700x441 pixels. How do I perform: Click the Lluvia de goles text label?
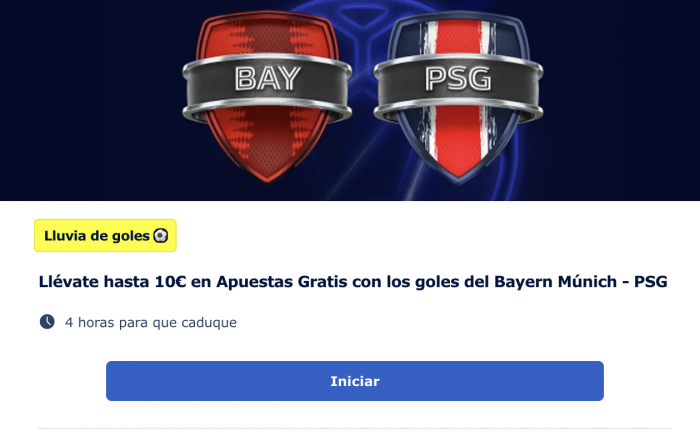97,236
